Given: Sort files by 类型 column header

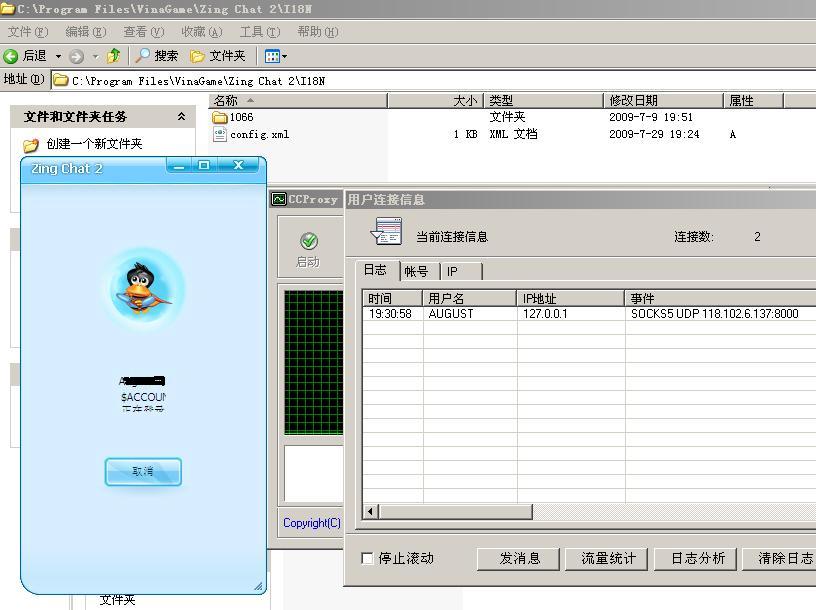Looking at the screenshot, I should click(x=543, y=100).
